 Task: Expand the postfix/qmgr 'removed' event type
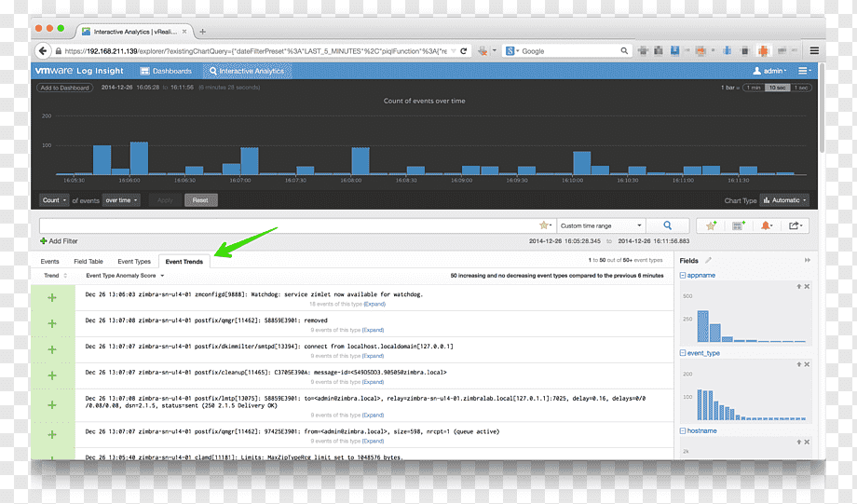click(373, 330)
